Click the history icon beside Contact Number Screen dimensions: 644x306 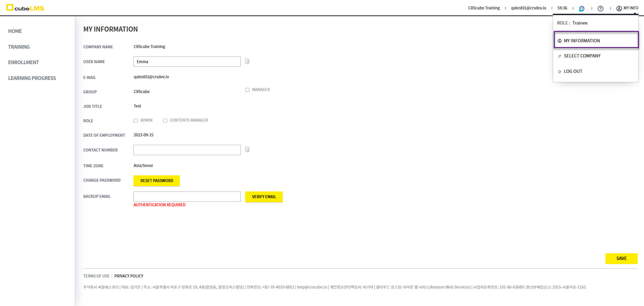(x=247, y=149)
